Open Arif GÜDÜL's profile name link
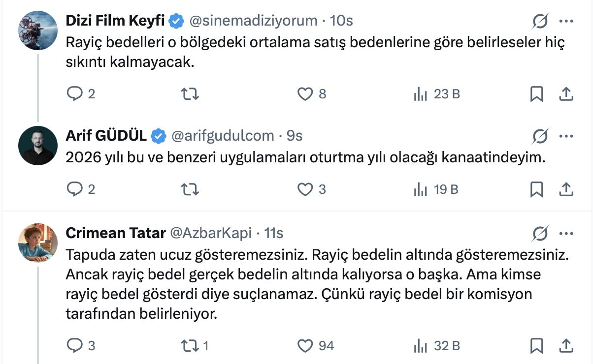 106,135
